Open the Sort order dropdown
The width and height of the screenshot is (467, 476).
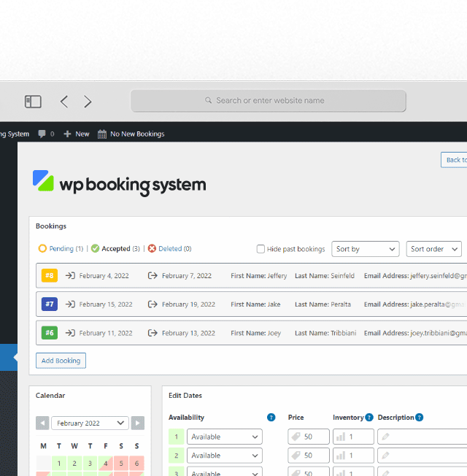(433, 249)
